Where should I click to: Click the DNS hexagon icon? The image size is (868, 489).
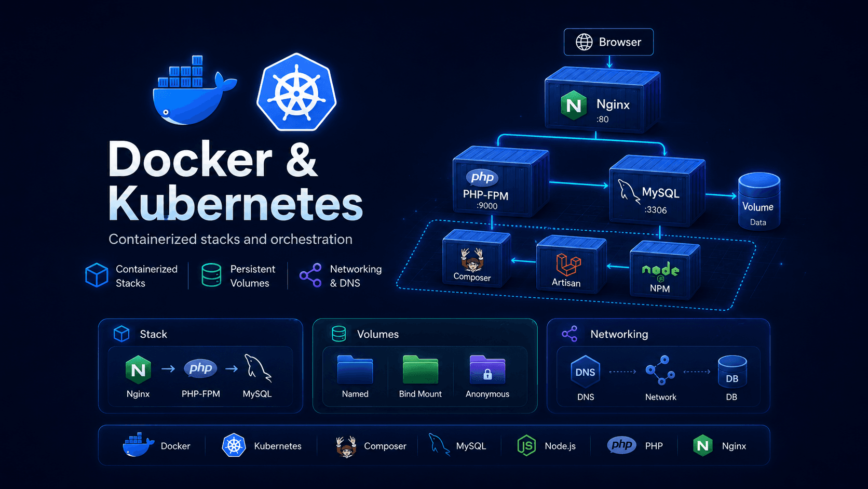[586, 372]
